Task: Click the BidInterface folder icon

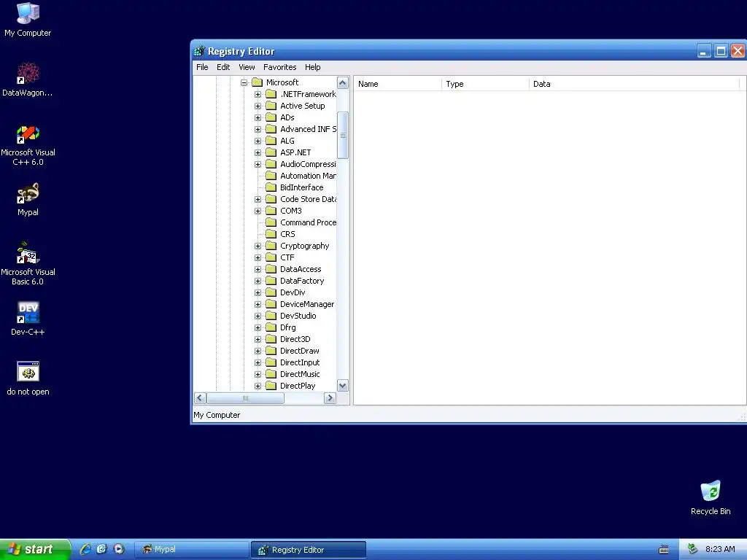Action: 271,187
